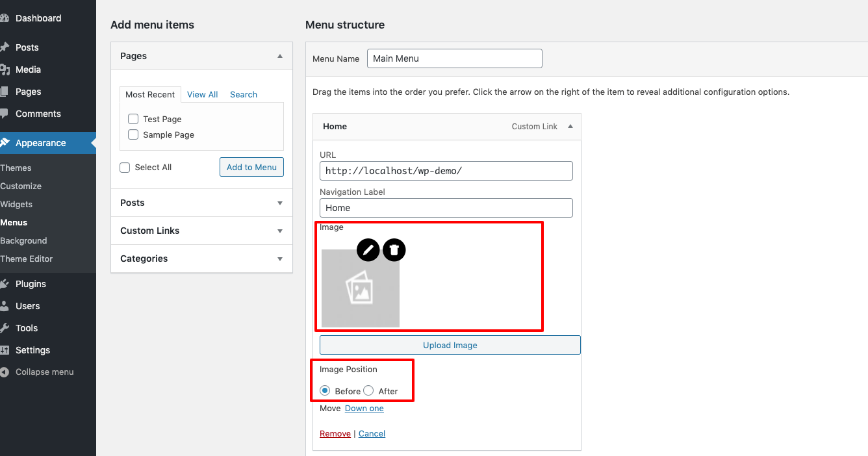The image size is (868, 456).
Task: Click the Settings sliders icon
Action: tap(4, 350)
